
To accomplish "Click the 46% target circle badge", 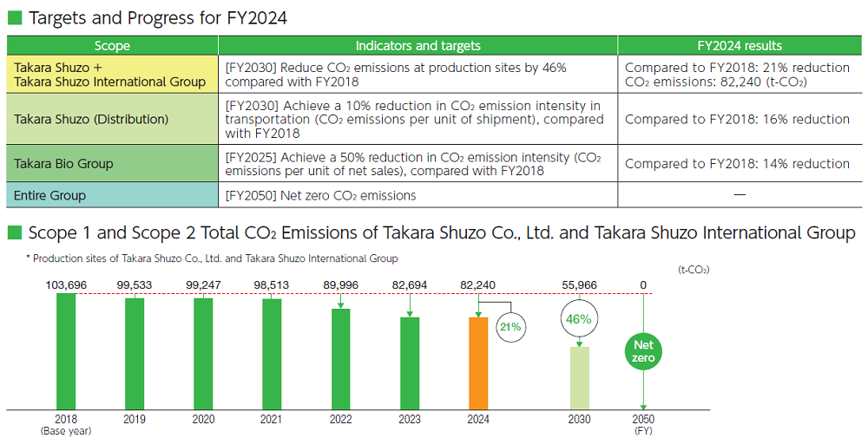I will (579, 319).
